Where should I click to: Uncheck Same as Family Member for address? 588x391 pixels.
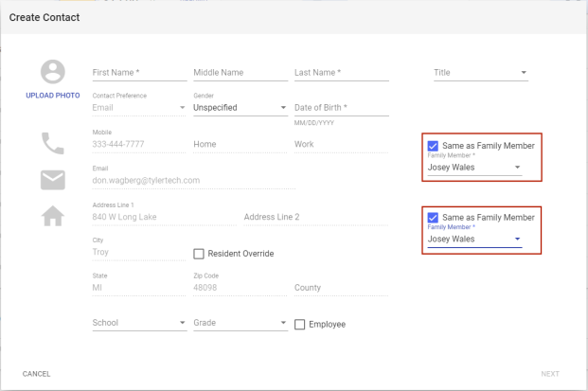[433, 217]
